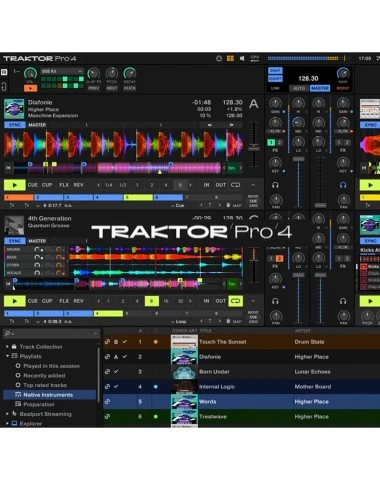This screenshot has width=380, height=480.
Task: Select Recently added playlist
Action: click(44, 375)
